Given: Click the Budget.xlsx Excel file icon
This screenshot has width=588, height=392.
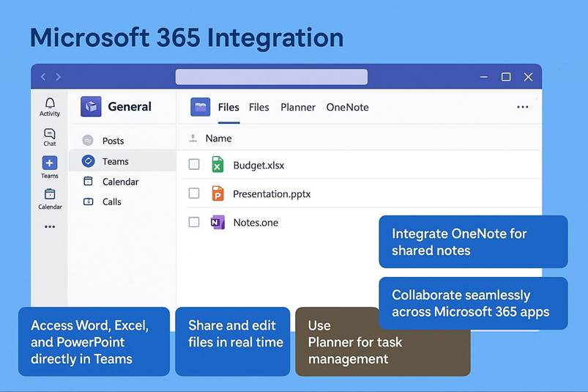Looking at the screenshot, I should (x=217, y=165).
